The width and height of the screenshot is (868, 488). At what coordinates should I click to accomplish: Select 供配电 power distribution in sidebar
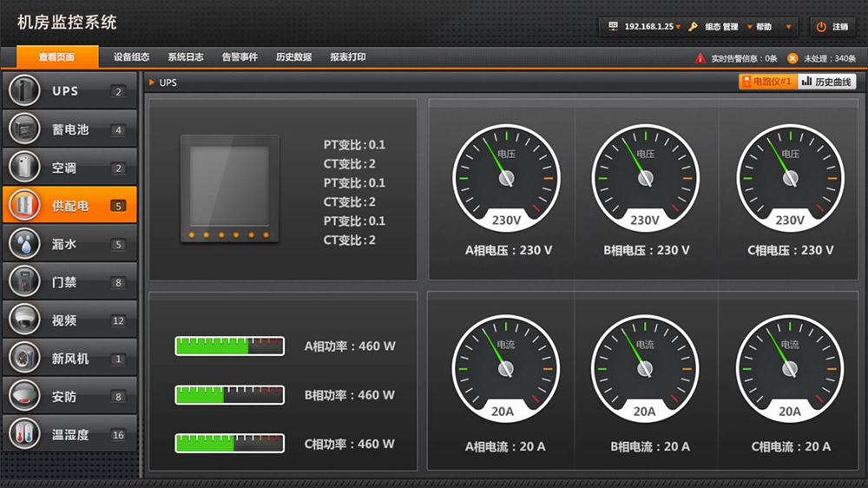pyautogui.click(x=69, y=206)
